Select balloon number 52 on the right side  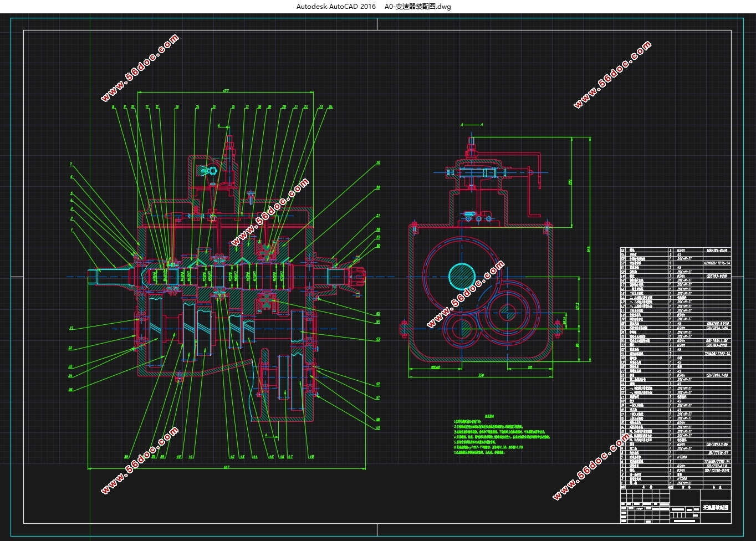click(x=378, y=384)
